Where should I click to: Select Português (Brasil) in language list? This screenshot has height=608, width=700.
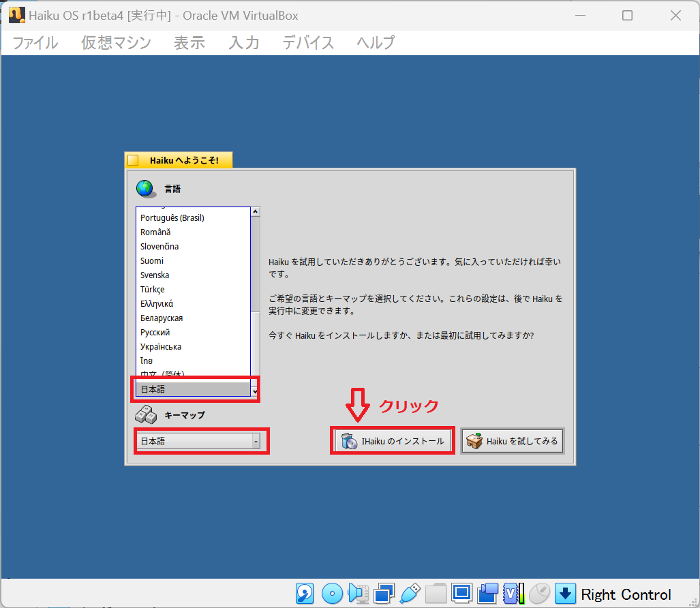(x=193, y=218)
